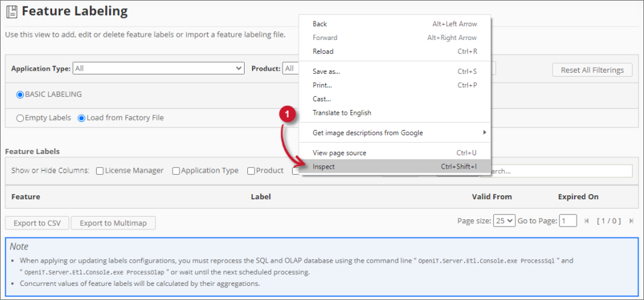Screen dimensions: 644x300
Task: Click the Export to Multimap button
Action: [113, 223]
